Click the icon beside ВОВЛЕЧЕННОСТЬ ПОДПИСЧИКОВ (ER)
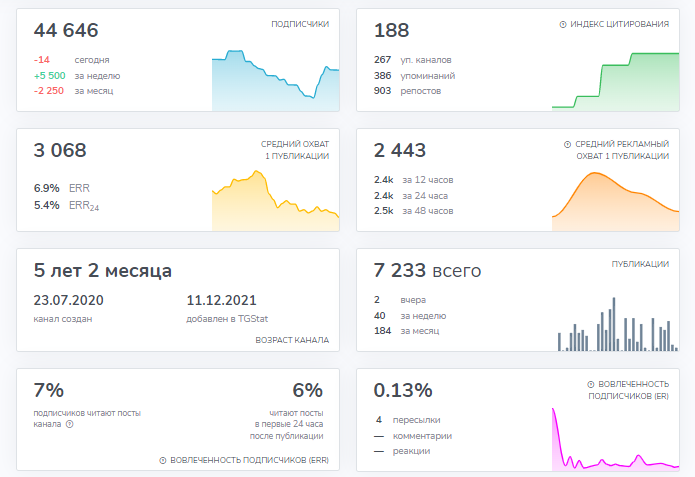Screen dimensions: 695x477 pyautogui.click(x=591, y=384)
